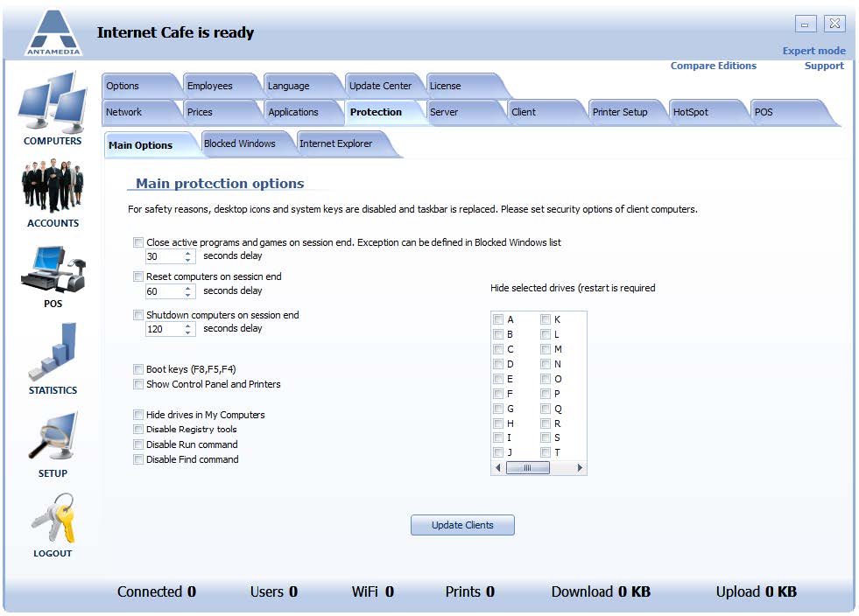859x616 pixels.
Task: Click the Update Clients button
Action: click(462, 525)
